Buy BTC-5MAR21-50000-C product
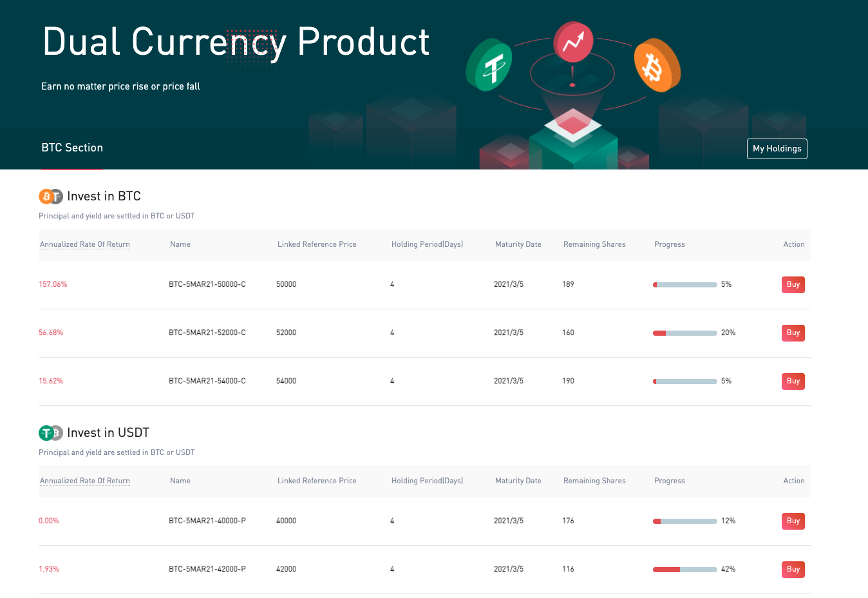The width and height of the screenshot is (868, 598). click(x=793, y=285)
